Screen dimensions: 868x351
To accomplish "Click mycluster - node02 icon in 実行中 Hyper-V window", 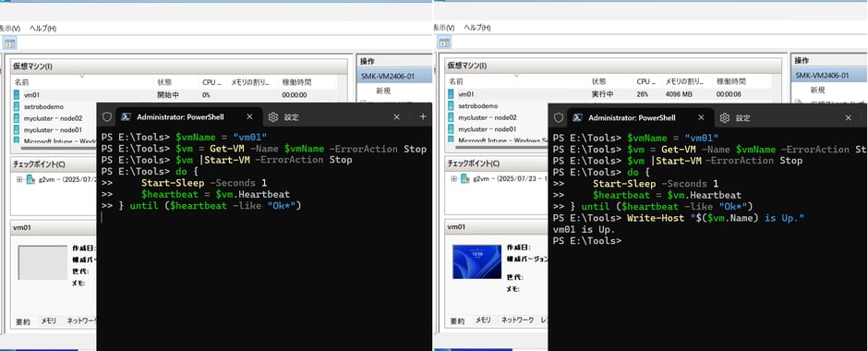I will [x=452, y=117].
